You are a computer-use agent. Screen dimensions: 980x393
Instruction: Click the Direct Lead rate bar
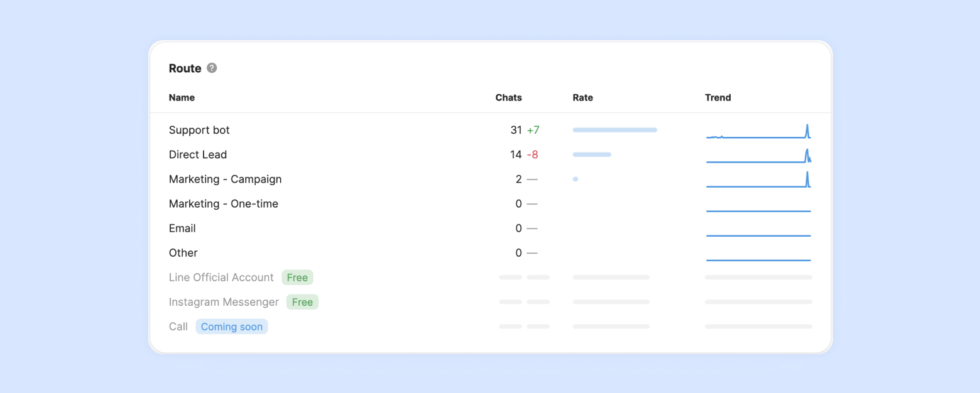coord(592,154)
